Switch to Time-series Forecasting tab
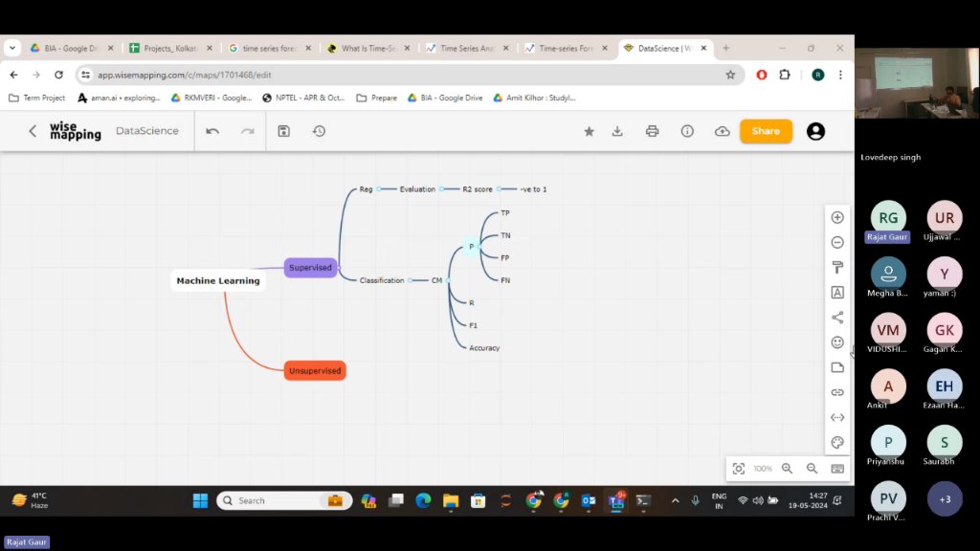 click(x=565, y=48)
